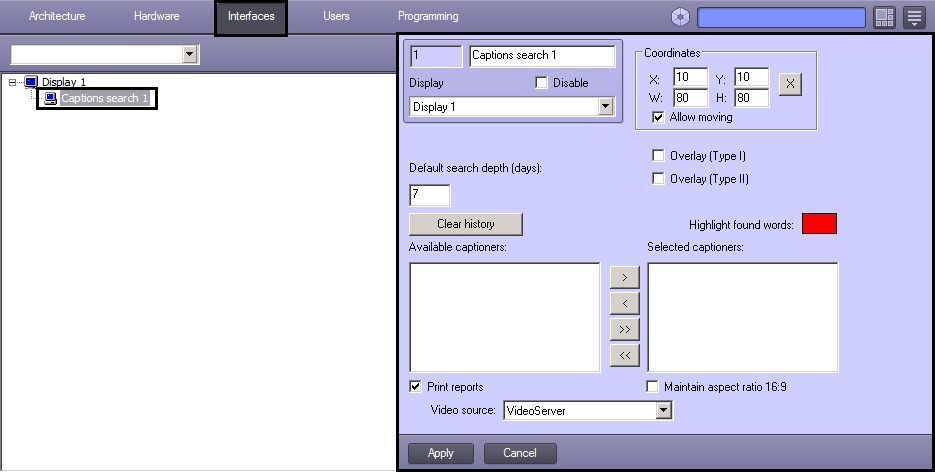Image resolution: width=935 pixels, height=472 pixels.
Task: Enable Maintain aspect ratio 16:9 checkbox
Action: coord(652,386)
